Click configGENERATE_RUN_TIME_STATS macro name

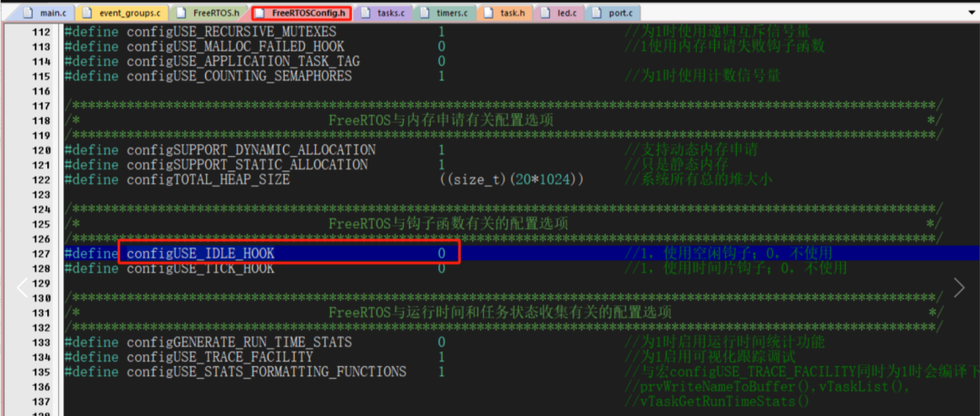(x=239, y=343)
